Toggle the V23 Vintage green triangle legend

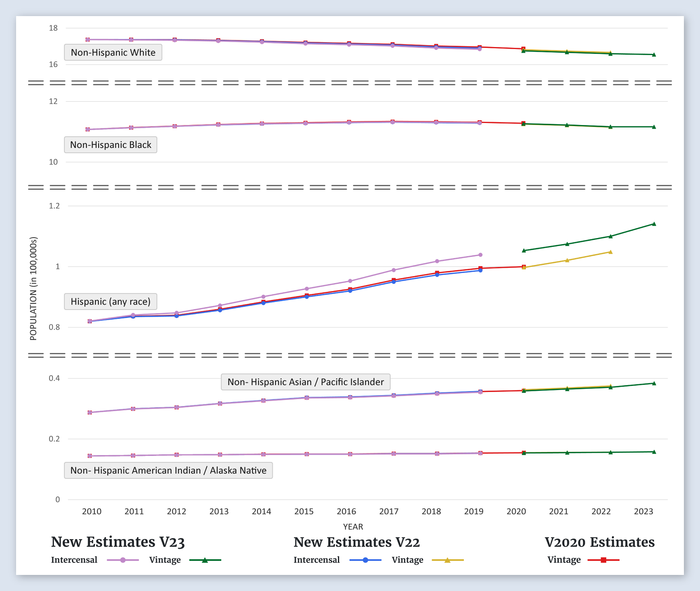coord(205,560)
